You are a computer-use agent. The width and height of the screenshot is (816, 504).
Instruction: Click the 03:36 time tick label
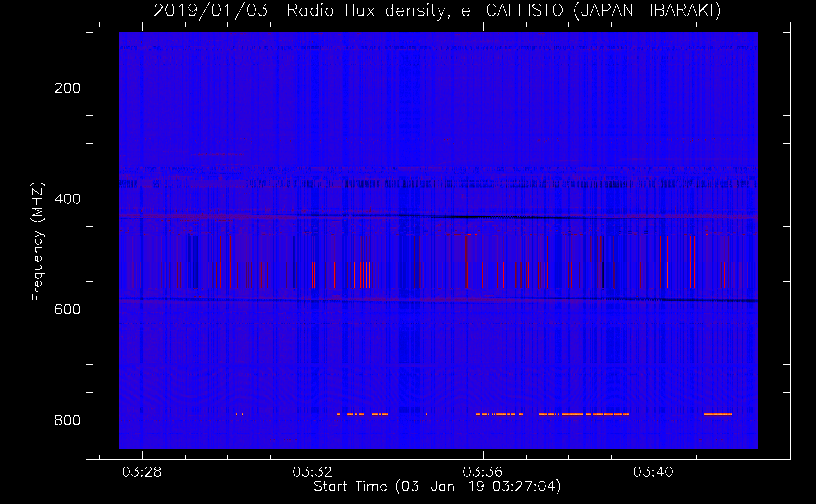483,472
